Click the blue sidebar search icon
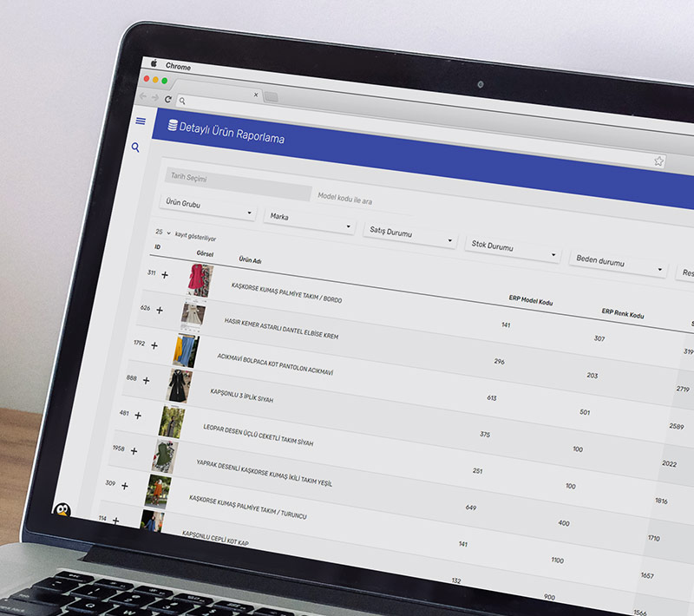 tap(135, 147)
